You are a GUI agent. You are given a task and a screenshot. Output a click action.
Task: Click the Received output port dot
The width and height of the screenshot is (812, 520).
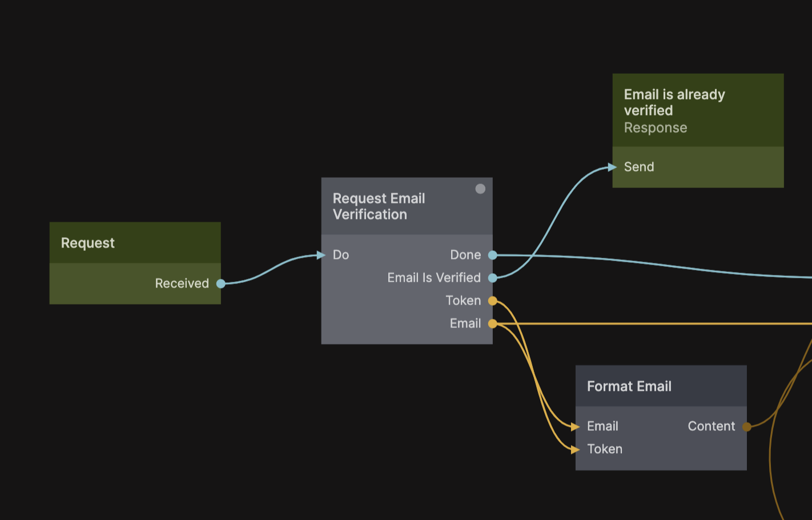click(220, 283)
